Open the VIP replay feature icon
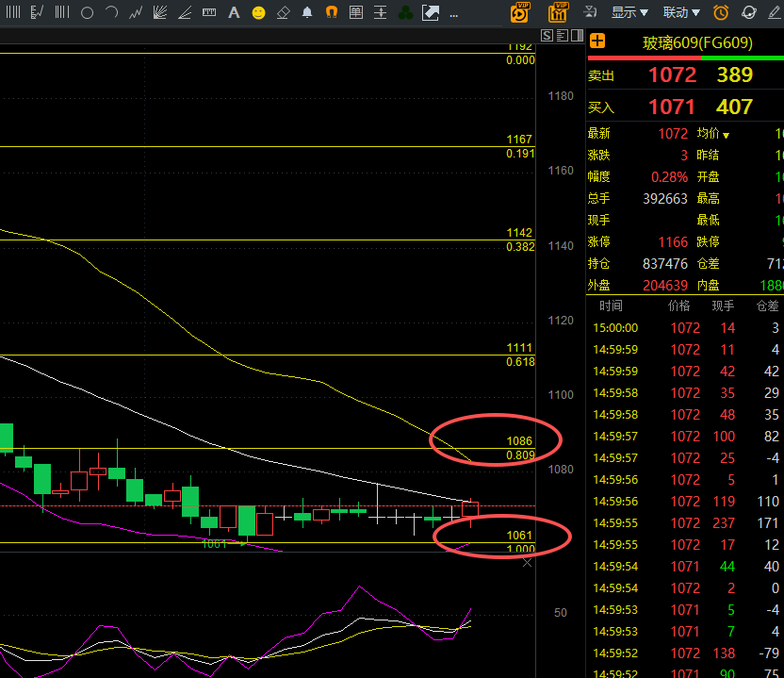Screen dimensions: 784x678 pos(520,12)
